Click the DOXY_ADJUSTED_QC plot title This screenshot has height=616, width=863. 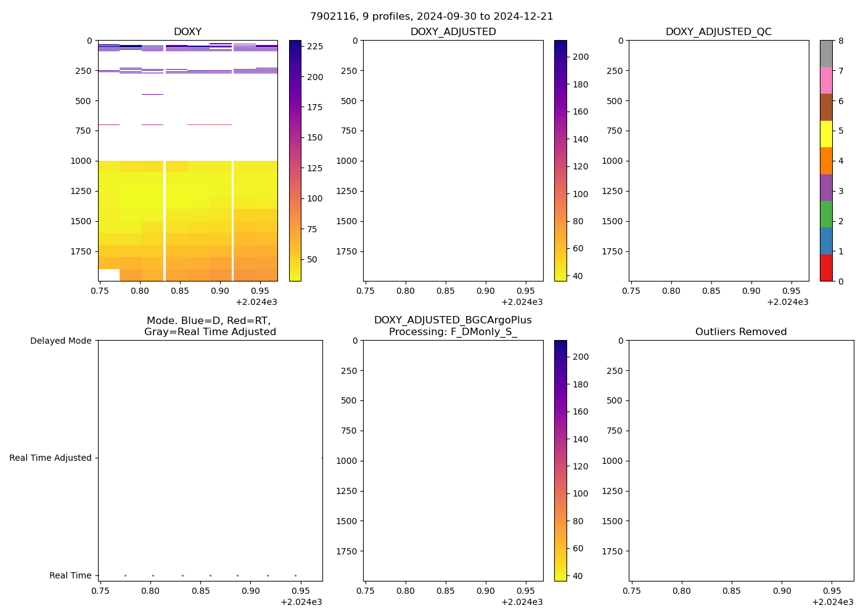718,32
